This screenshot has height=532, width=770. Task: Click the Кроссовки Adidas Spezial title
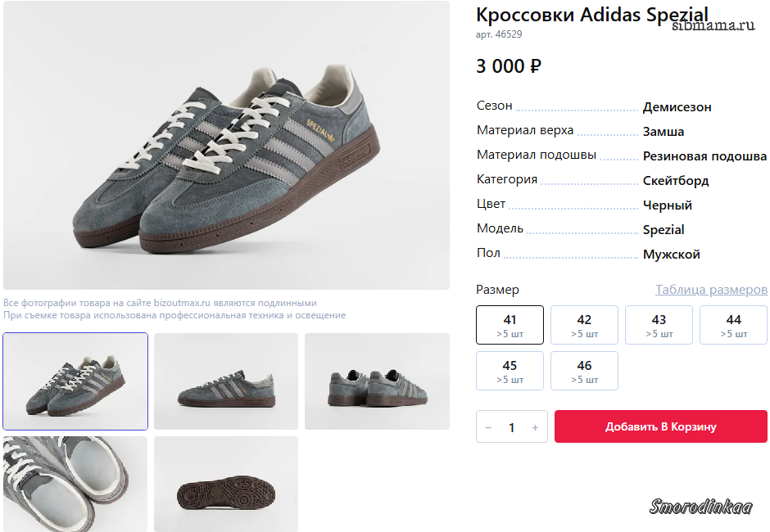(x=591, y=15)
